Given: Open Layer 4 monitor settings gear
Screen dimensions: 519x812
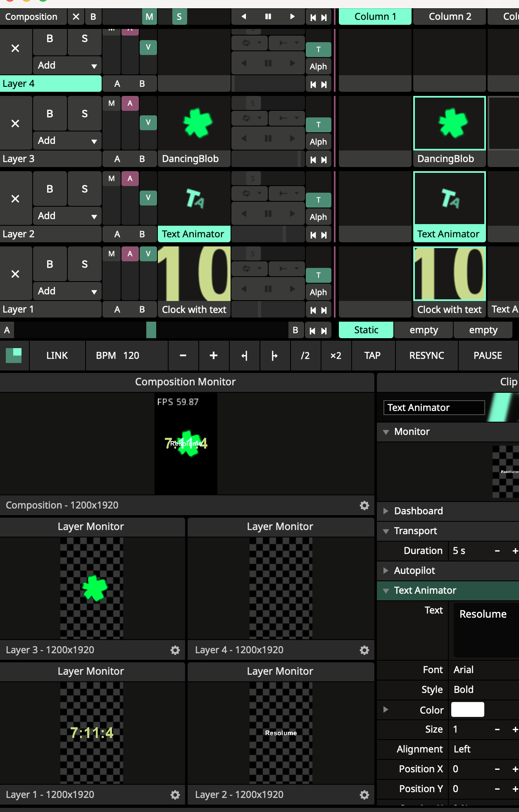Looking at the screenshot, I should coord(364,650).
